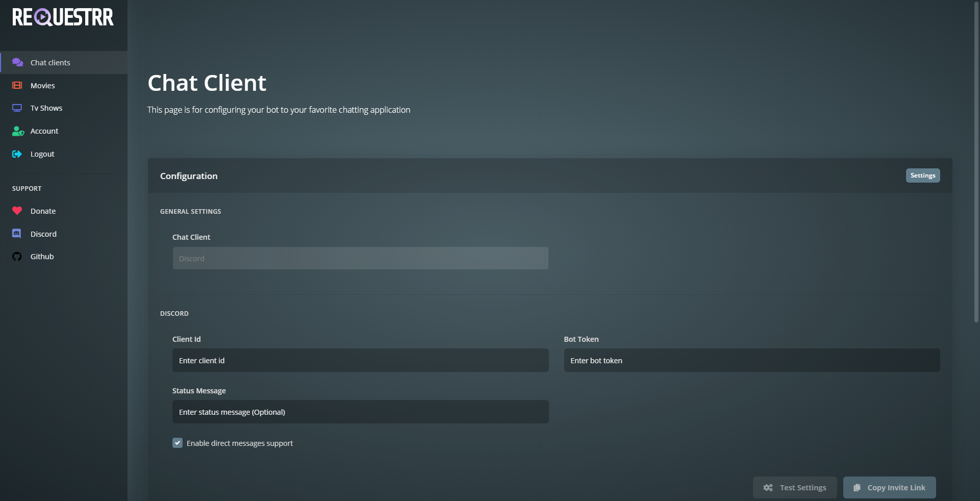This screenshot has height=501, width=980.
Task: Disable direct messages support checkbox
Action: 178,443
